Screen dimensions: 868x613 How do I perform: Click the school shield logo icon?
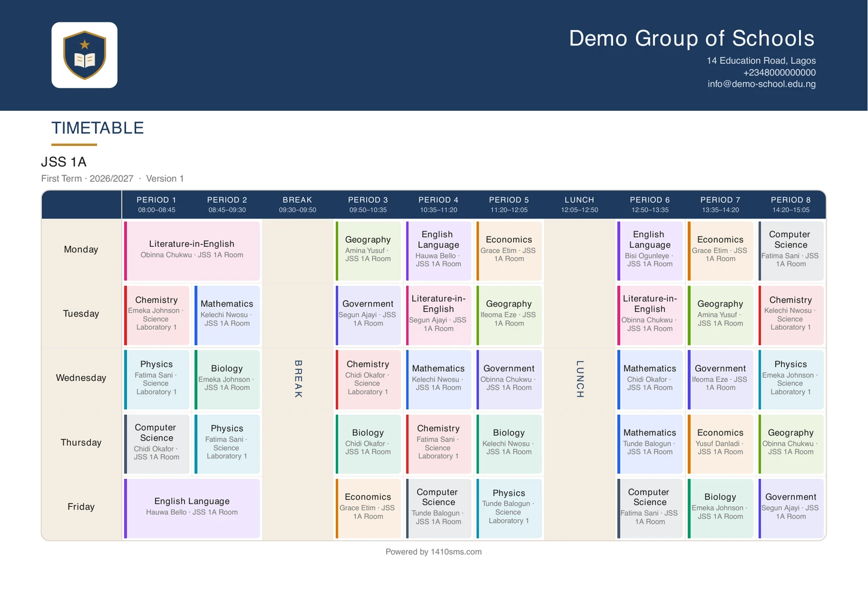(85, 55)
